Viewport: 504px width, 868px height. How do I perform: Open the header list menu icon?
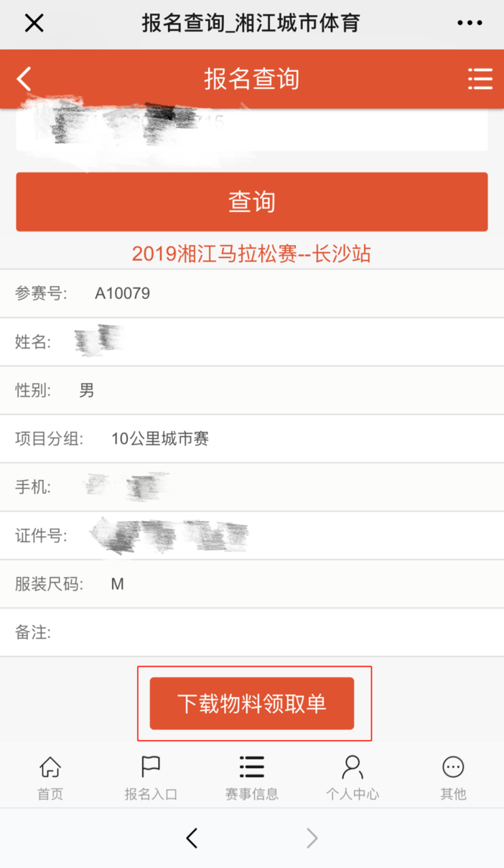click(x=480, y=78)
